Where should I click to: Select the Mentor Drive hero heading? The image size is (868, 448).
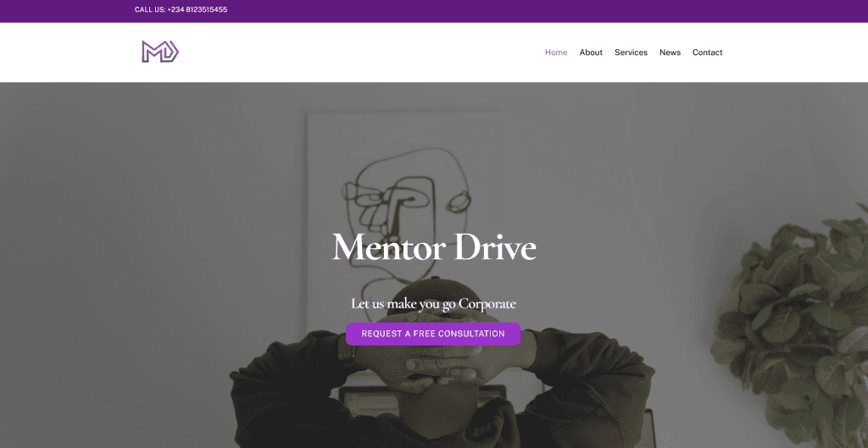pos(434,246)
